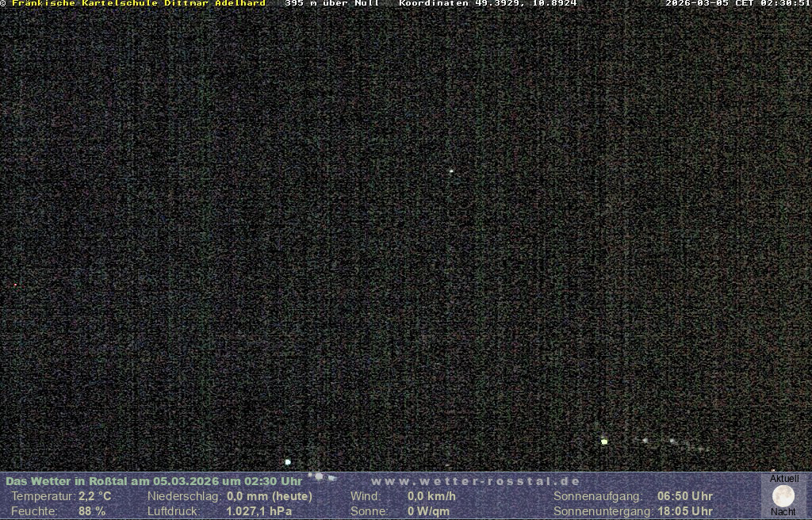The height and width of the screenshot is (520, 812).
Task: Click the Niederschlag 0,0 mm (heute) reading
Action: click(x=269, y=496)
